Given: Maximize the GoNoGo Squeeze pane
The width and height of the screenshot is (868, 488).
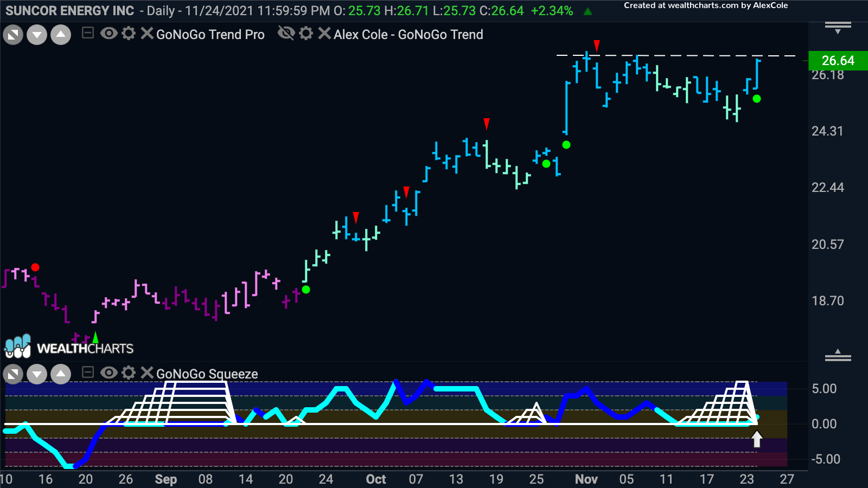Looking at the screenshot, I should tap(13, 374).
